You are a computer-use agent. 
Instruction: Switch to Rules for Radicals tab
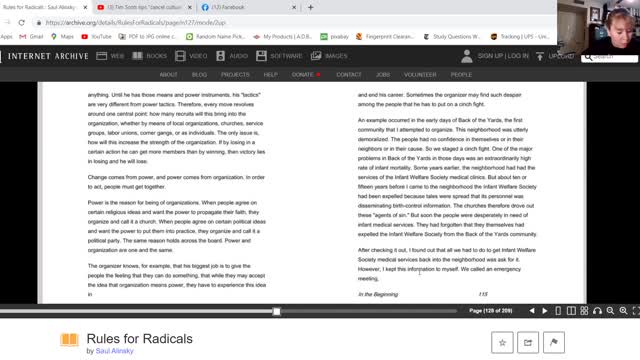pos(40,7)
